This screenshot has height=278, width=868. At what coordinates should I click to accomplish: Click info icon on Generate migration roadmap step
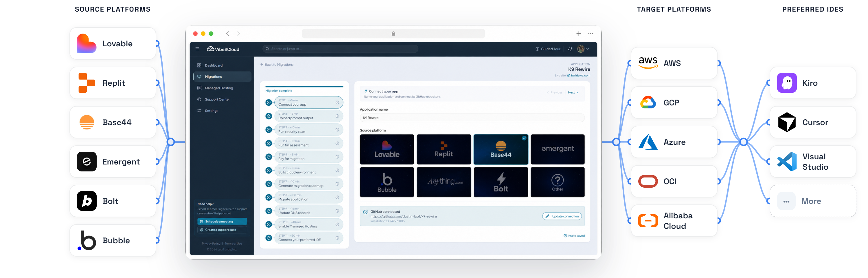[337, 184]
